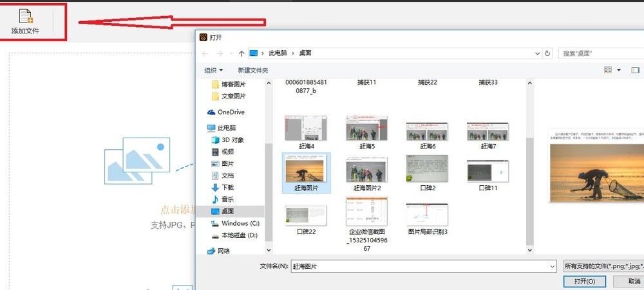This screenshot has height=290, width=644.
Task: Click sidebar scrollbar down arrow
Action: (269, 249)
